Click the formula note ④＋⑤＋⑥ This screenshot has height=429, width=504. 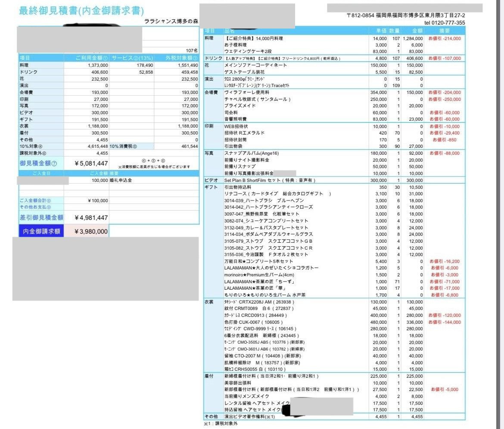153,160
